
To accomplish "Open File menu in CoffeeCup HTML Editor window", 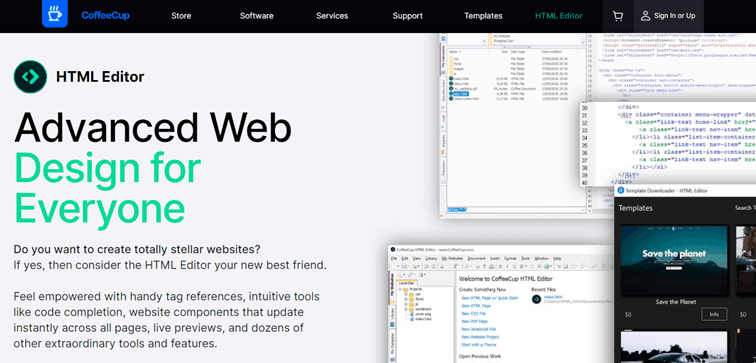I will click(394, 258).
